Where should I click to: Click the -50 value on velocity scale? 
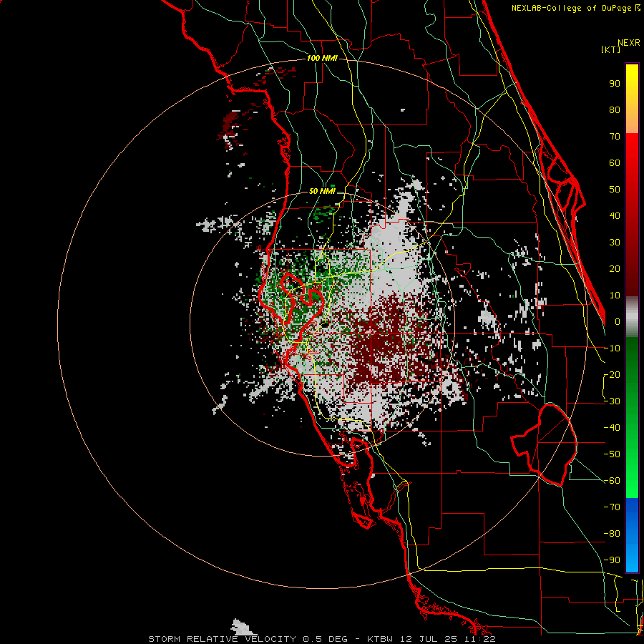pos(612,454)
